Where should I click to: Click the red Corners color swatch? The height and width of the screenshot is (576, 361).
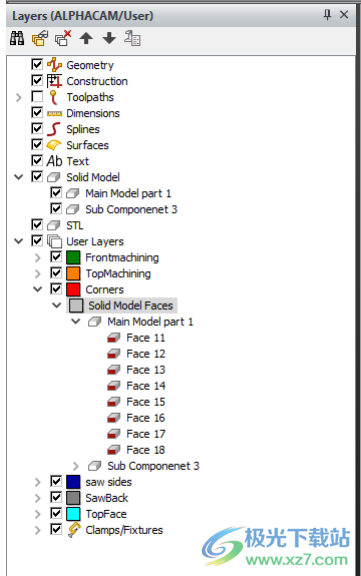pos(73,289)
